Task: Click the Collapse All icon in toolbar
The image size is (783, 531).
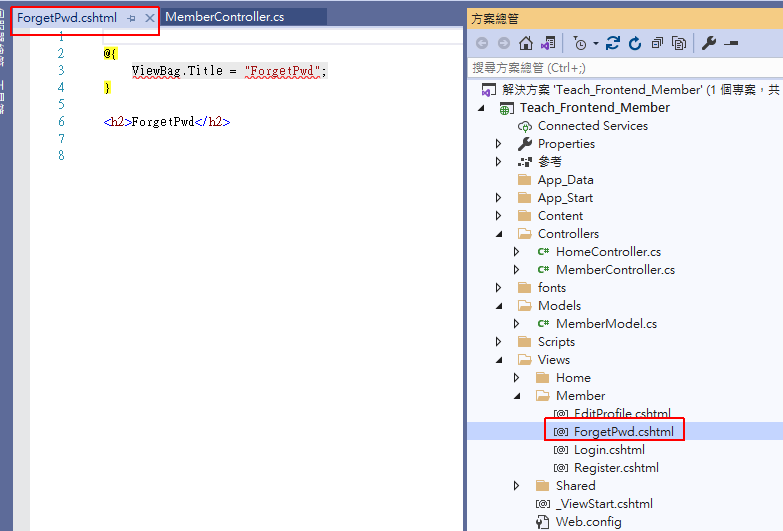Action: tap(657, 43)
